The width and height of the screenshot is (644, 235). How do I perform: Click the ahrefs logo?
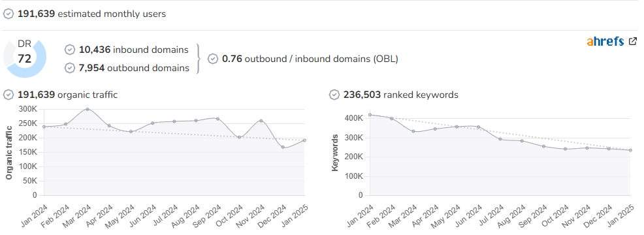click(x=605, y=42)
